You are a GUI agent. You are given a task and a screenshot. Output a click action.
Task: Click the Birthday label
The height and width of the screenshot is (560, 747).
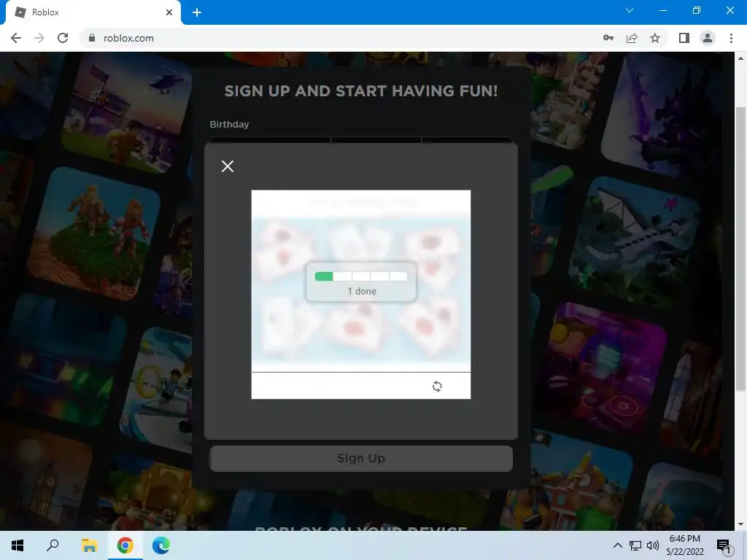229,124
